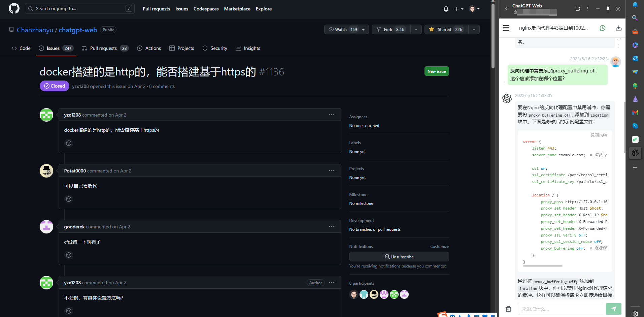The height and width of the screenshot is (317, 644).
Task: Open Outlook in the right sidebar
Action: click(635, 59)
